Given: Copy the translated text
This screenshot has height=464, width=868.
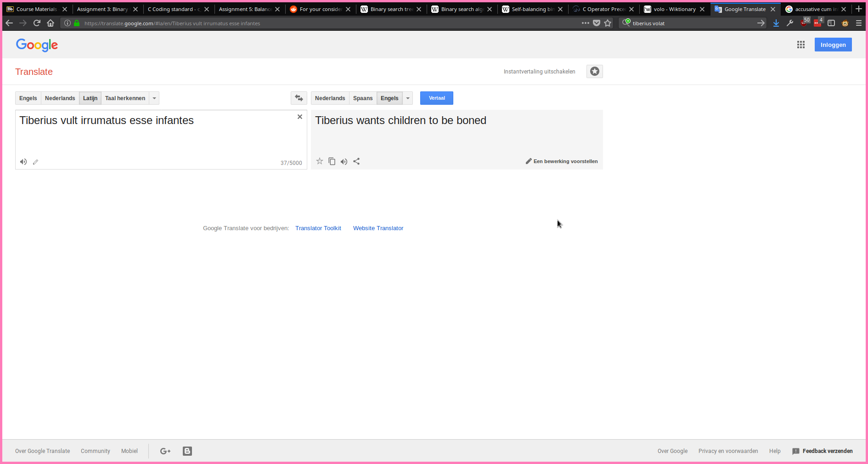Looking at the screenshot, I should pos(332,161).
